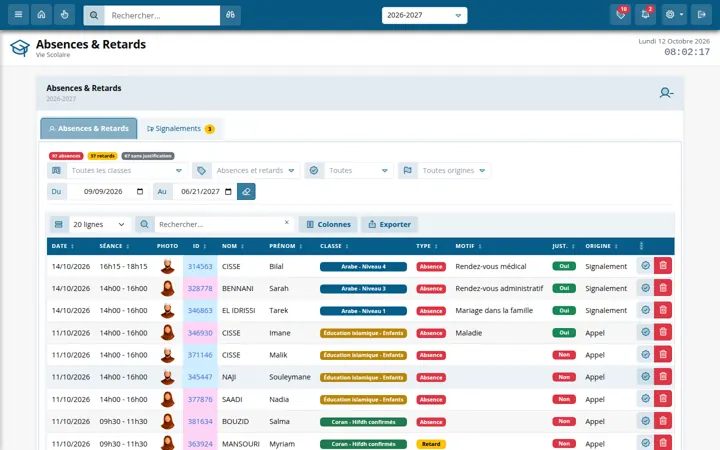Click the 'Coran - Hifdh confirmés' badge for BOUZID

(x=363, y=422)
